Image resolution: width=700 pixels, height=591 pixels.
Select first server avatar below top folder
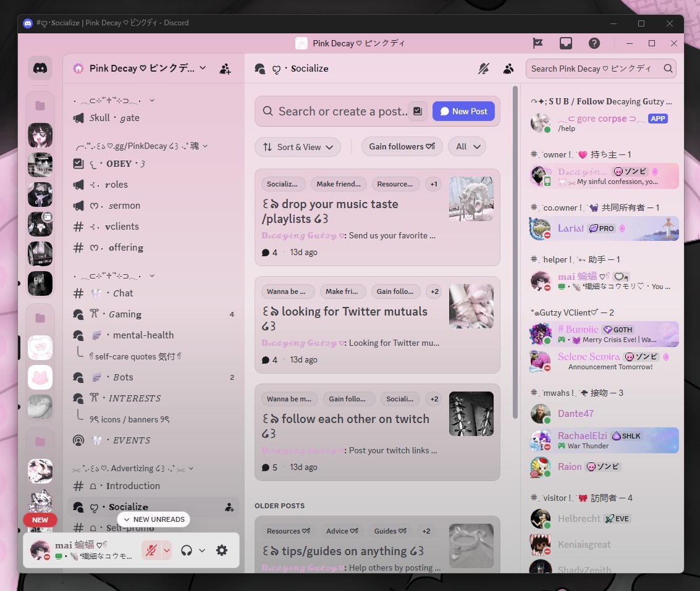pyautogui.click(x=40, y=135)
